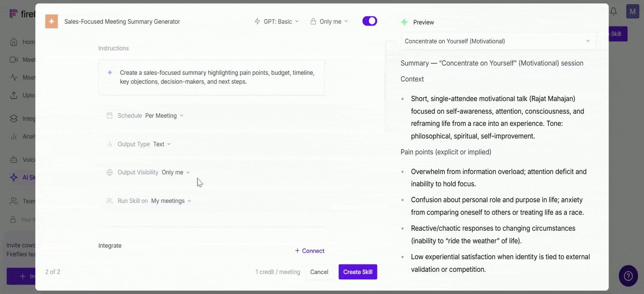Open the help question mark icon
The height and width of the screenshot is (294, 644).
click(x=628, y=276)
